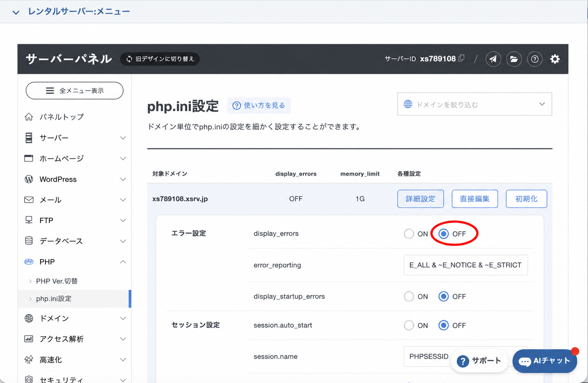
Task: Turn display_startup_errors ON
Action: pos(409,296)
